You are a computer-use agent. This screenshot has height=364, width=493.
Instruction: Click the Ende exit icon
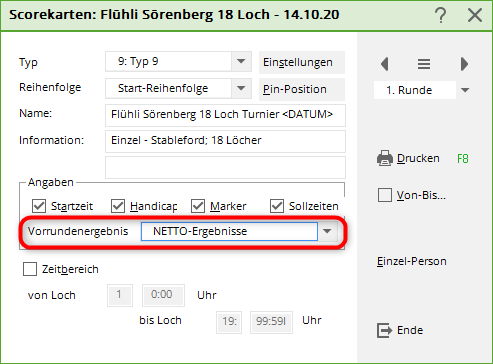[x=384, y=330]
